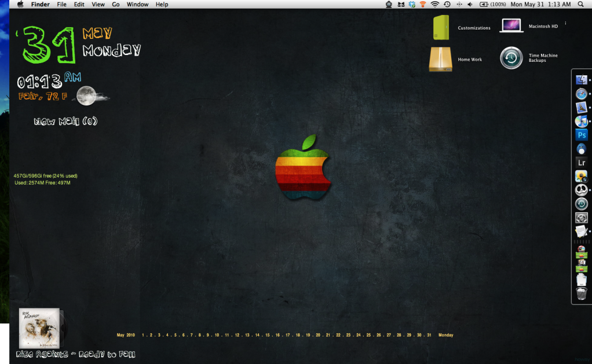Open the Customizations green drive icon
Image resolution: width=592 pixels, height=364 pixels.
pyautogui.click(x=441, y=27)
